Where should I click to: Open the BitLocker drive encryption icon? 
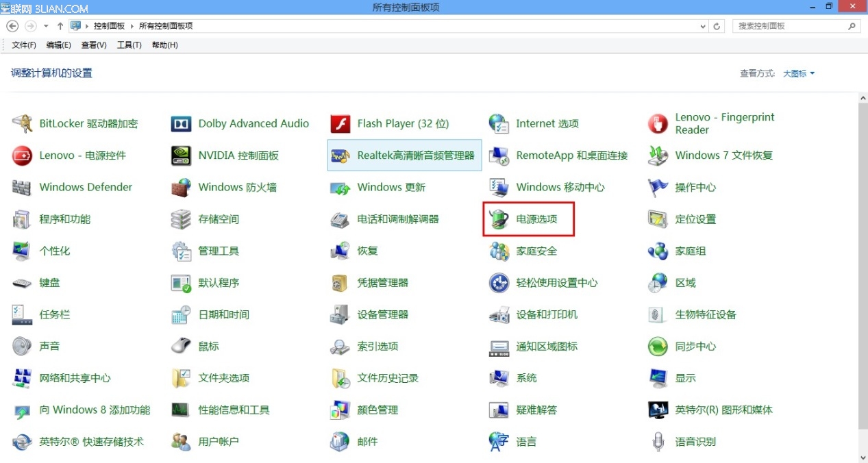[x=22, y=124]
